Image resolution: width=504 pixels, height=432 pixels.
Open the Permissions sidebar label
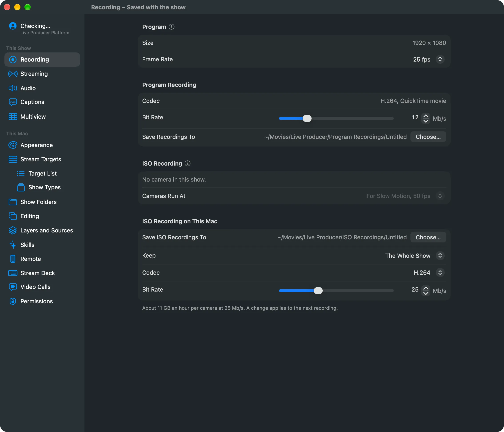pos(36,301)
